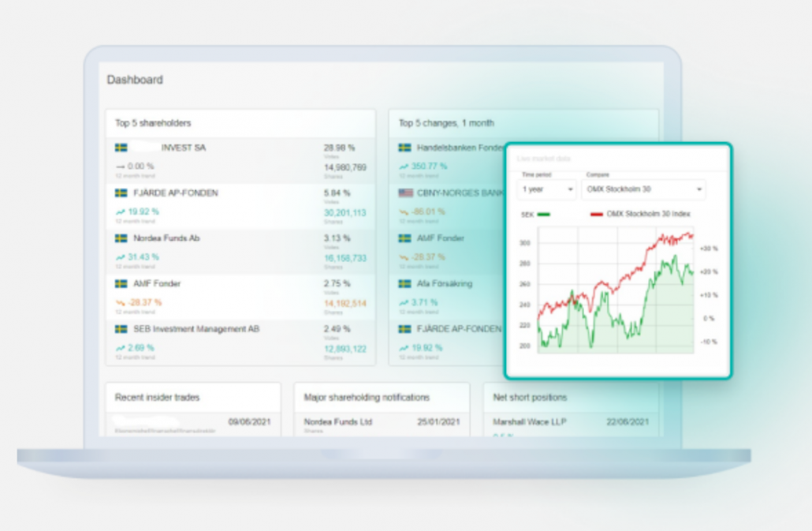Image resolution: width=812 pixels, height=531 pixels.
Task: Open the Compare dropdown showing OMX Stockholm 30
Action: click(644, 189)
